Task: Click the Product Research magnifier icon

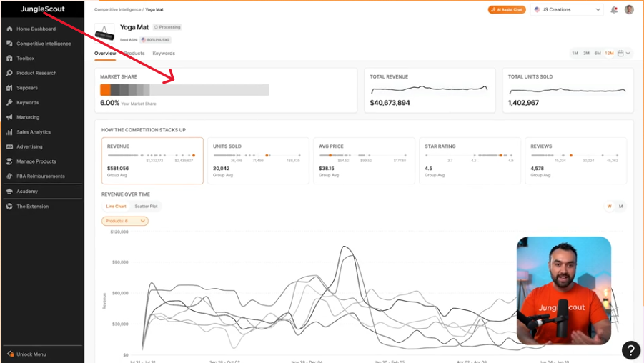Action: click(9, 73)
